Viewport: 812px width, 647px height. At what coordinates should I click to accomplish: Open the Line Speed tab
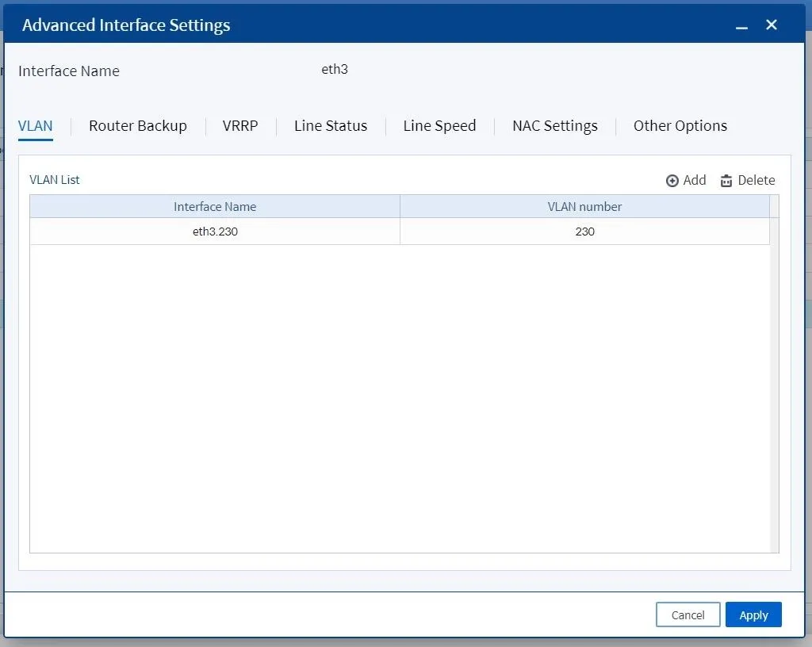tap(439, 126)
